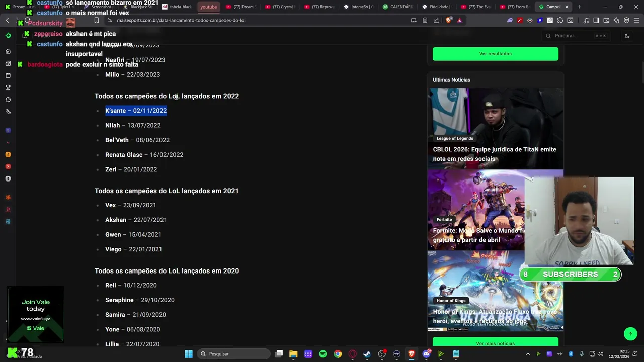This screenshot has width=644, height=362.
Task: Open the calendar icon in the left sidebar
Action: click(x=8, y=75)
